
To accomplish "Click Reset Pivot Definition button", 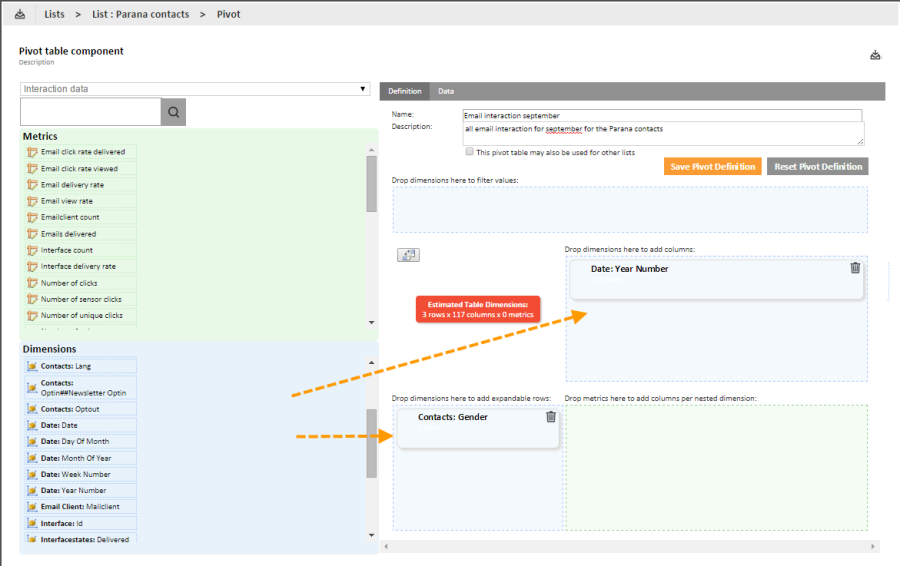I will (x=817, y=166).
